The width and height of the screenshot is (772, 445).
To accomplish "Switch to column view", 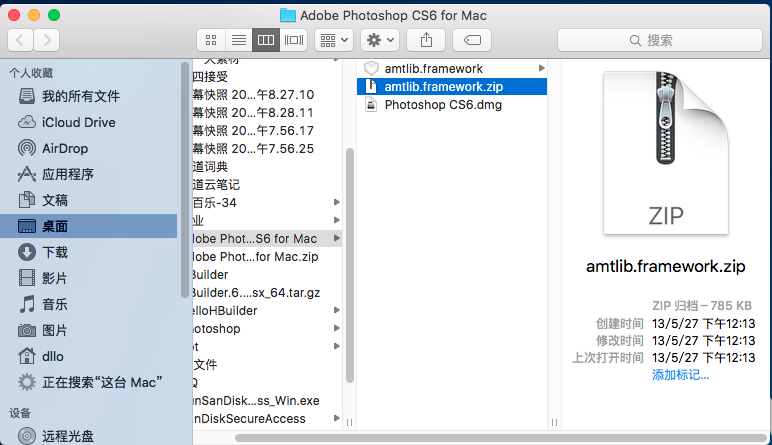I will pyautogui.click(x=266, y=40).
